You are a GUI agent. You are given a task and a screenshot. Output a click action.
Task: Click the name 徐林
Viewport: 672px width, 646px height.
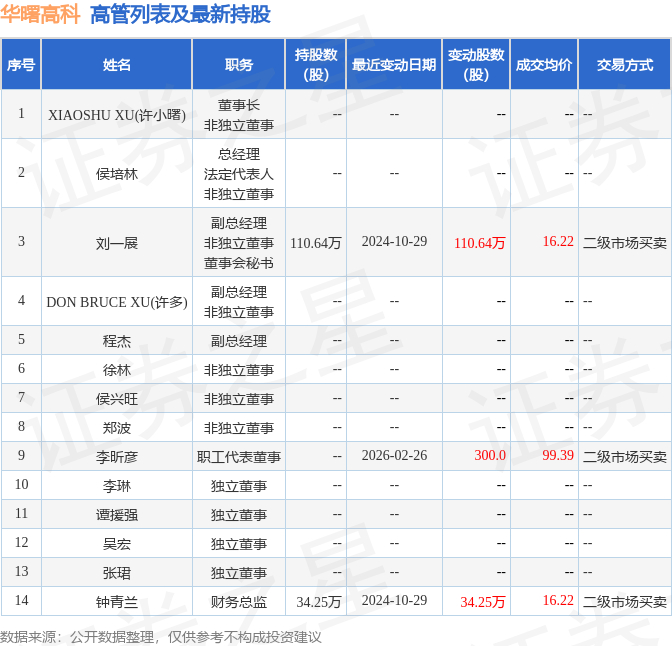pyautogui.click(x=117, y=370)
